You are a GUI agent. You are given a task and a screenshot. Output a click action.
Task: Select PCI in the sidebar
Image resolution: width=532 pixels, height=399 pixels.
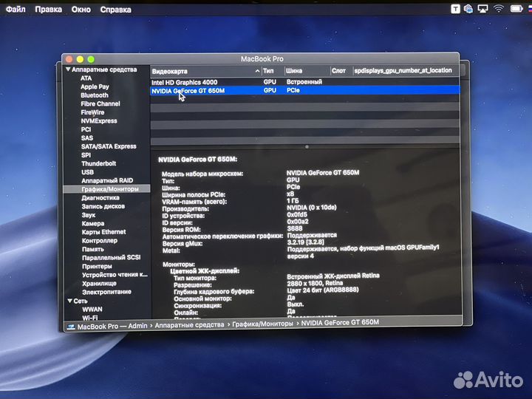click(86, 129)
